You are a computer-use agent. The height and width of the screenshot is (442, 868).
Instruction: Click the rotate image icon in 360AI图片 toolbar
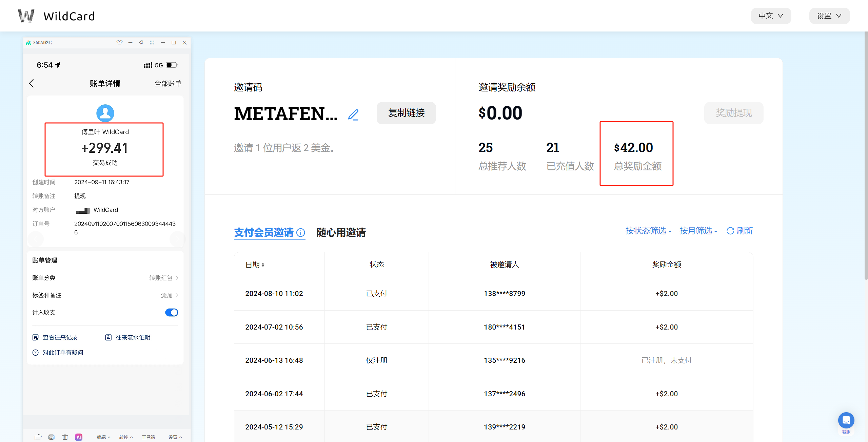(x=38, y=437)
